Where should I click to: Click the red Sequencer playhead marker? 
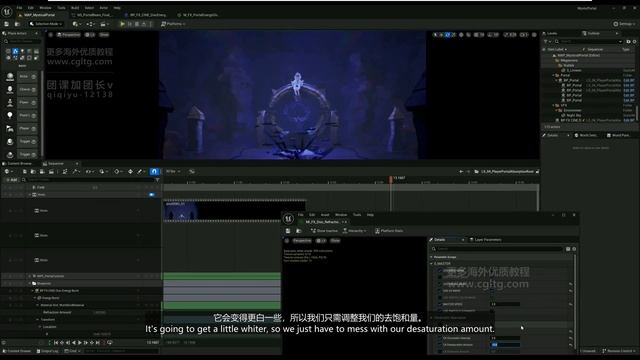click(391, 179)
